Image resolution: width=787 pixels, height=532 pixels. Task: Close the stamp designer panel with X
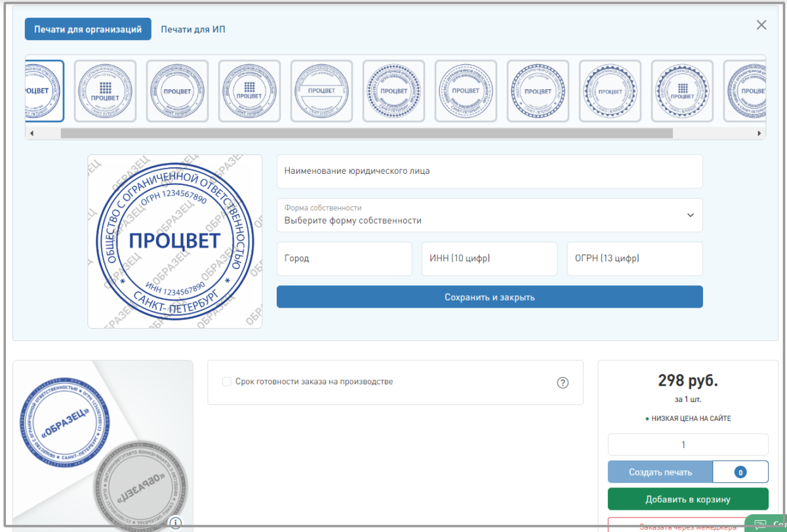point(761,26)
